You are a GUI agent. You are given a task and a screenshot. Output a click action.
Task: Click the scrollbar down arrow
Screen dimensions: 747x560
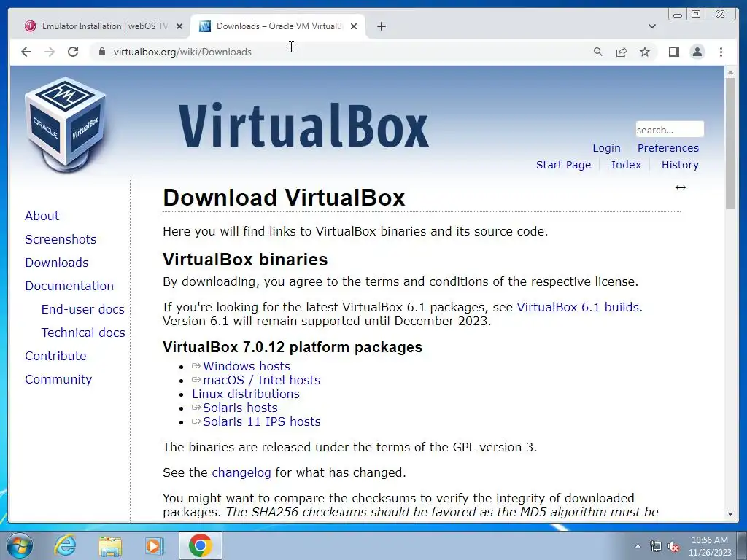730,514
